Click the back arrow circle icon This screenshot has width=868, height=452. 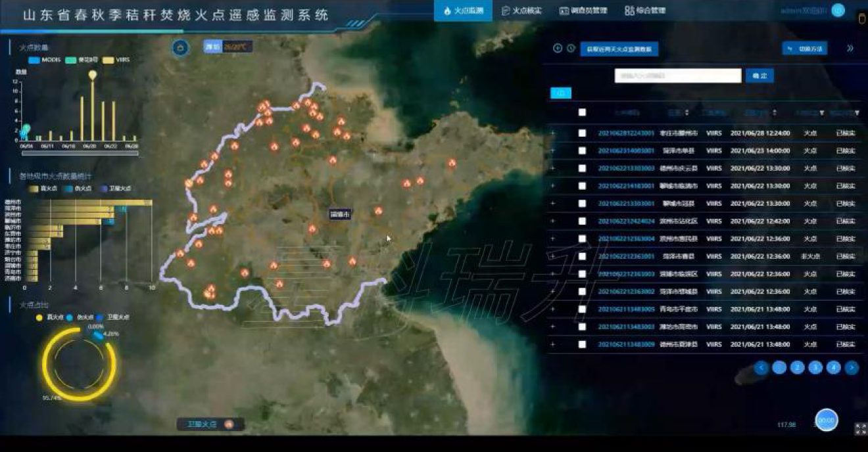(x=558, y=48)
